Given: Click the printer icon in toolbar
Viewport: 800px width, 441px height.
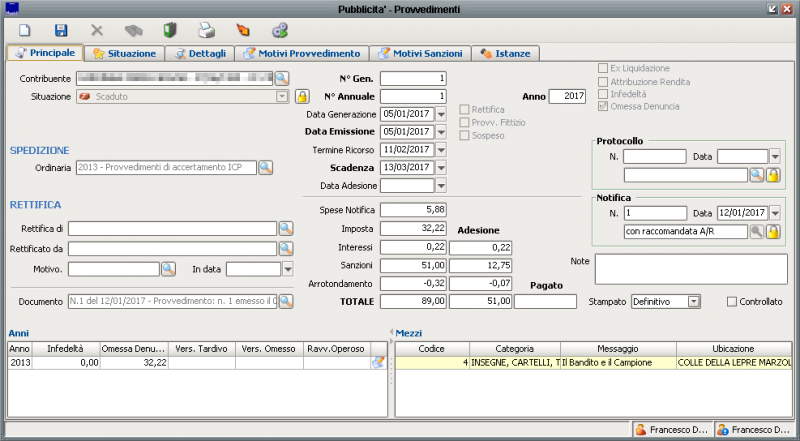Looking at the screenshot, I should [x=205, y=30].
